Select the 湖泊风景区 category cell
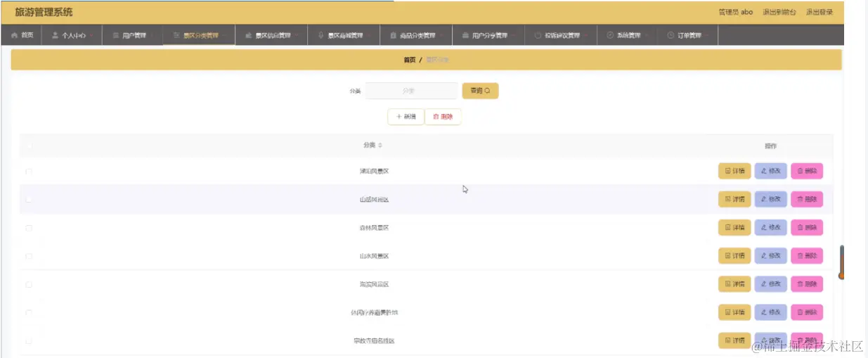868x358 pixels. 374,171
